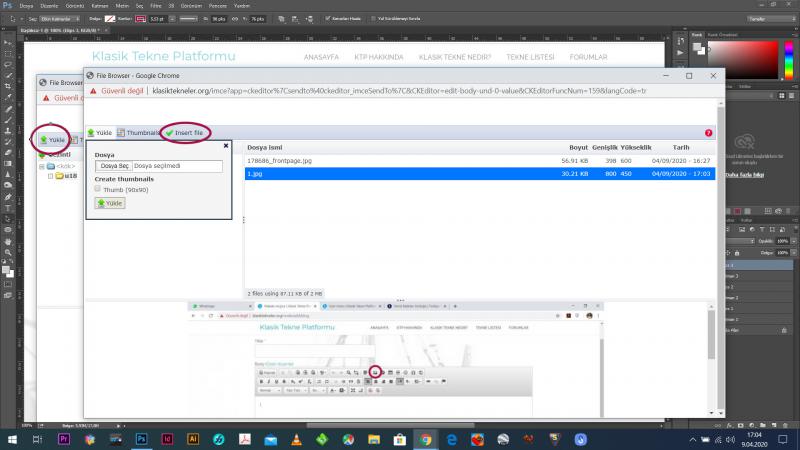This screenshot has width=800, height=450.
Task: Open the Temeller workspace dropdown
Action: pos(771,19)
